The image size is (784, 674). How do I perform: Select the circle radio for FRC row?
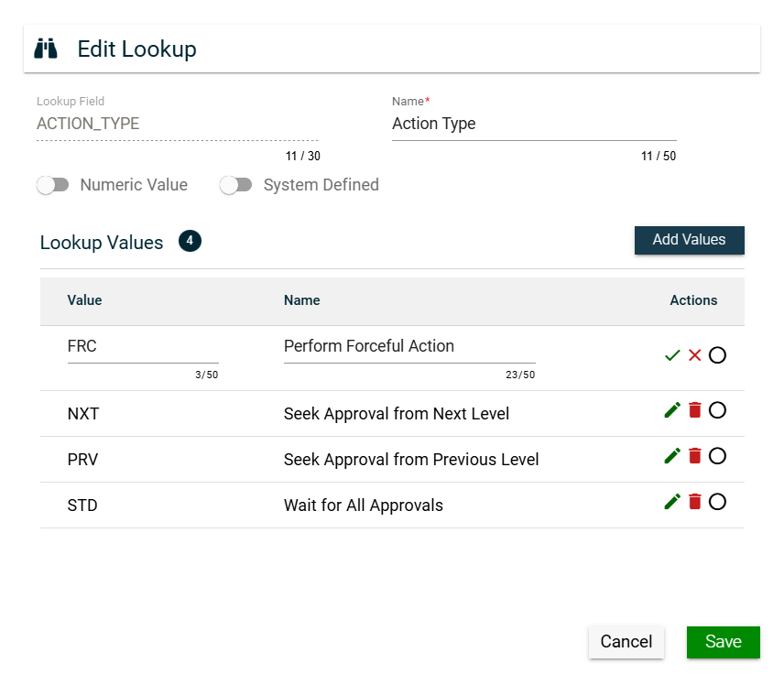[x=717, y=355]
